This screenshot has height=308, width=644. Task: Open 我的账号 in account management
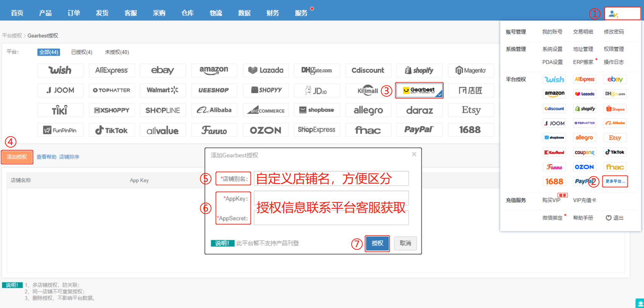click(x=552, y=32)
